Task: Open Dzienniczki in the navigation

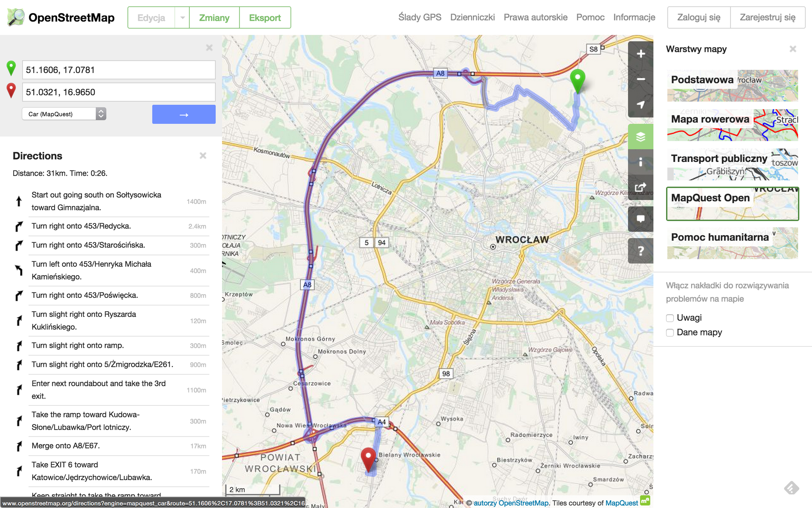Action: [x=473, y=17]
